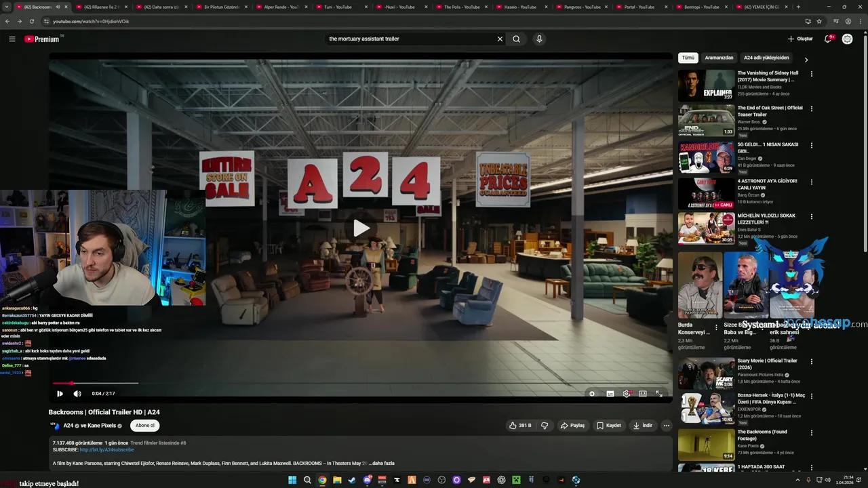Click the address bar URL

(91, 21)
